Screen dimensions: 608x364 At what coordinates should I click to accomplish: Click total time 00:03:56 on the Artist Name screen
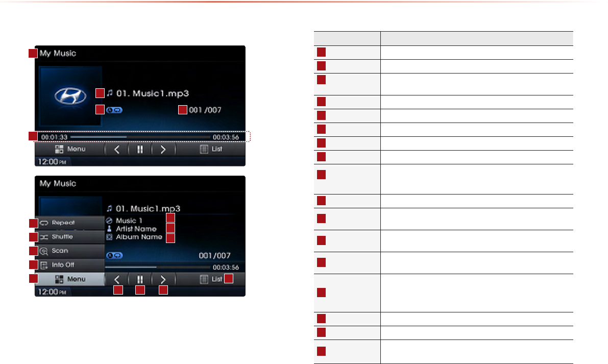coord(226,268)
